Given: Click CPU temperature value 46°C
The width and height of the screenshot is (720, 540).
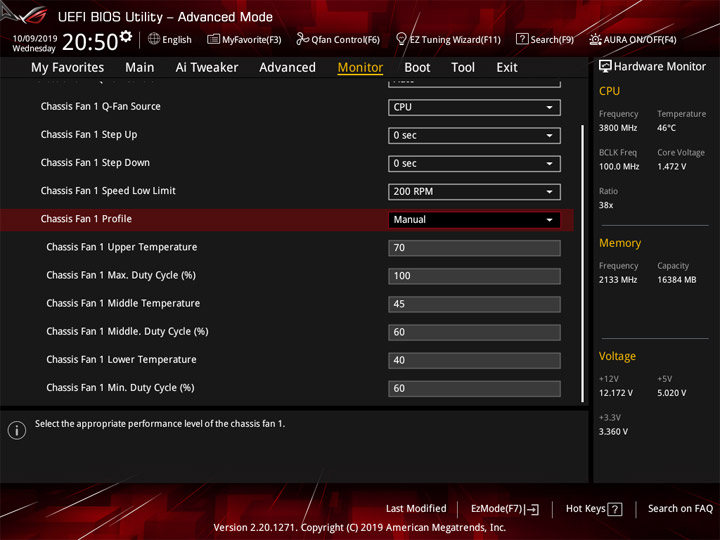Looking at the screenshot, I should coord(666,128).
